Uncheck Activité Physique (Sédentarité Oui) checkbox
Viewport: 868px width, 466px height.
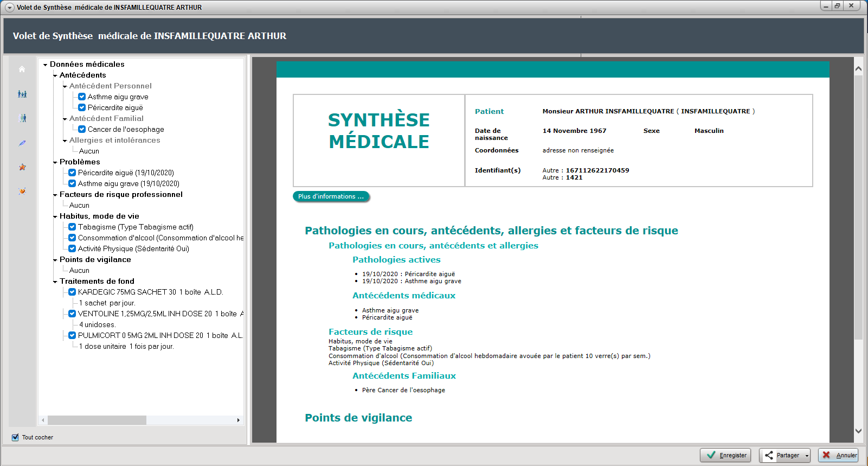(72, 248)
